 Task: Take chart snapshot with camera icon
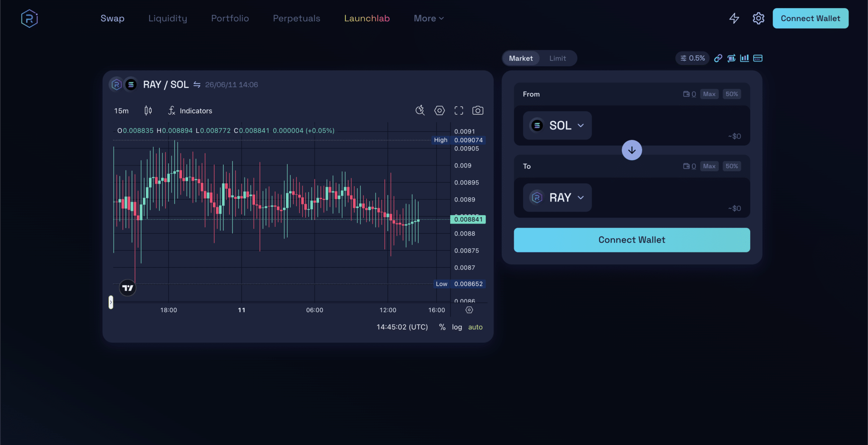(478, 110)
